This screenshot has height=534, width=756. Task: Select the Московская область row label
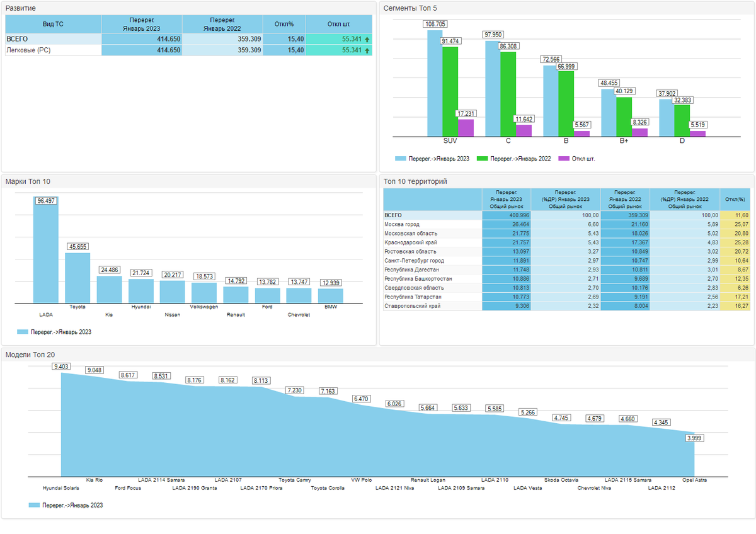pos(411,234)
